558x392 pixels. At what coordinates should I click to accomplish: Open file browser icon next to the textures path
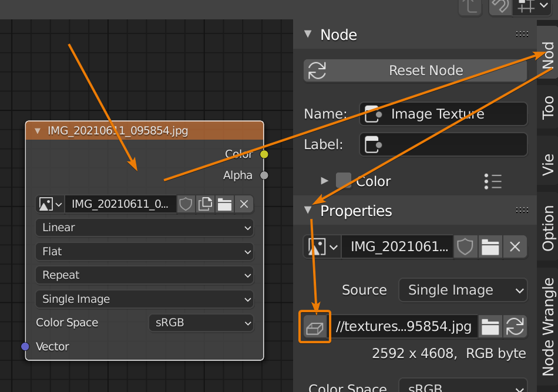coord(490,327)
